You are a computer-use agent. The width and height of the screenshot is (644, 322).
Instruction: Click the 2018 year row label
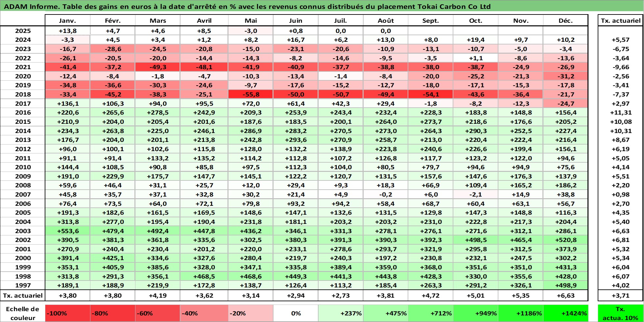[x=23, y=94]
